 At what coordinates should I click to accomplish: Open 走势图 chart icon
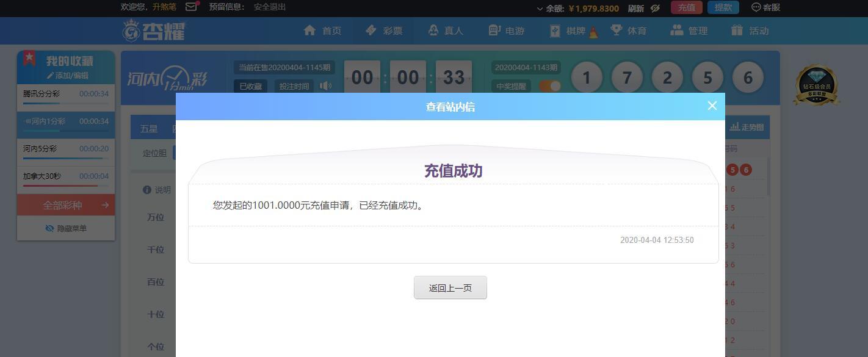point(734,127)
